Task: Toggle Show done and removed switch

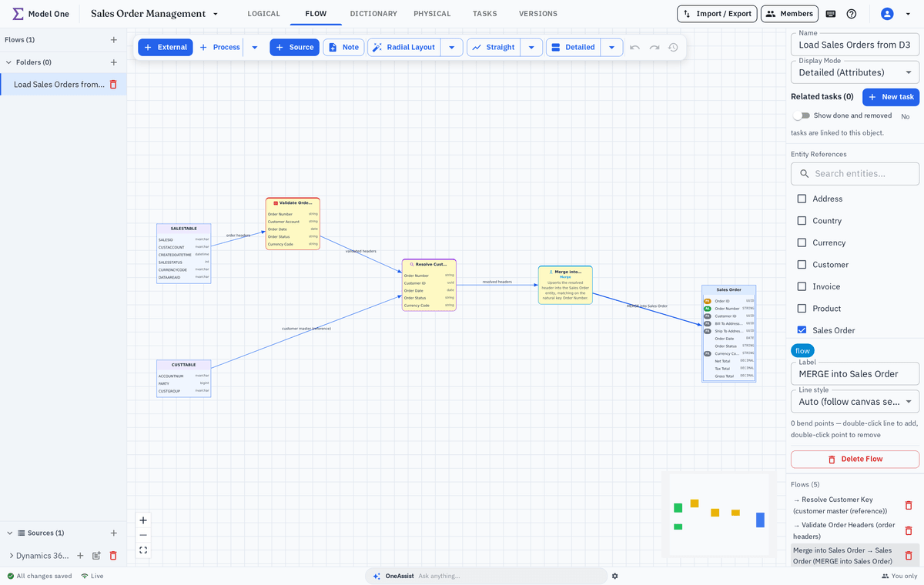Action: (802, 115)
